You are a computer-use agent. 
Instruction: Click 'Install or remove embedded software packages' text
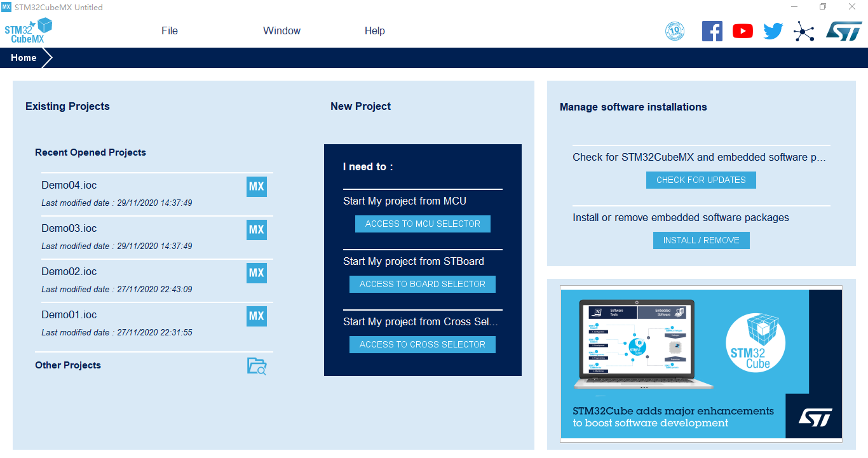(x=681, y=217)
